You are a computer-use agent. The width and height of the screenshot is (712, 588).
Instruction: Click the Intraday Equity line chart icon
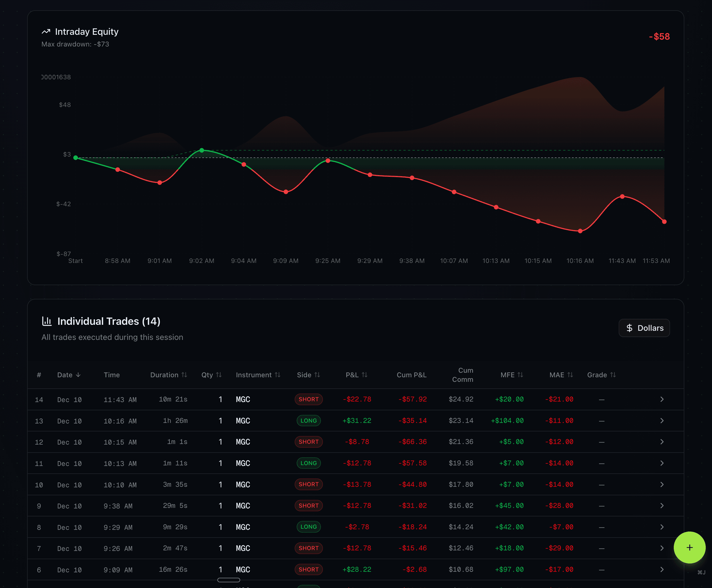[46, 31]
